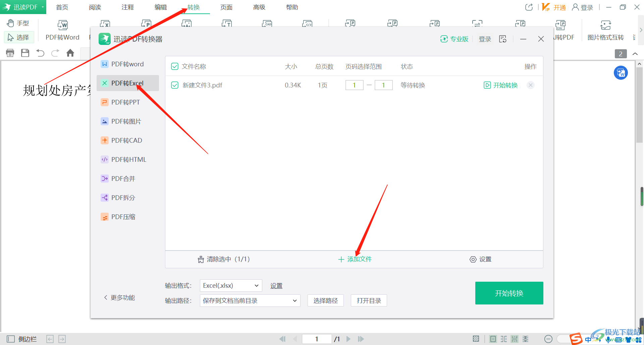The image size is (644, 345).
Task: Go to next page arrow in status bar
Action: point(348,339)
